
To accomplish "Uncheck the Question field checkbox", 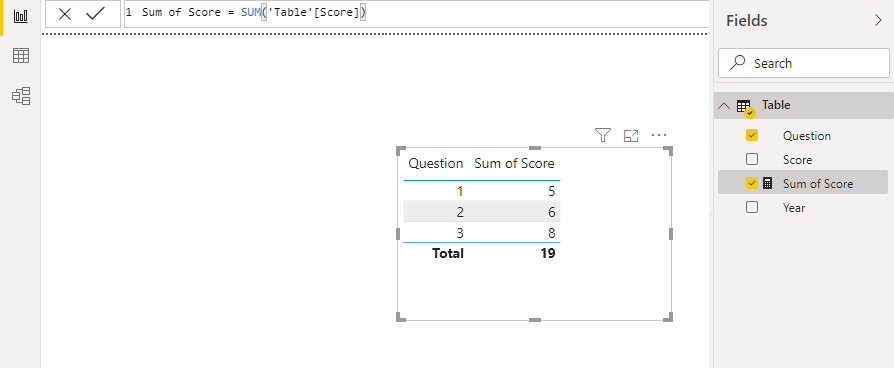I will [752, 135].
